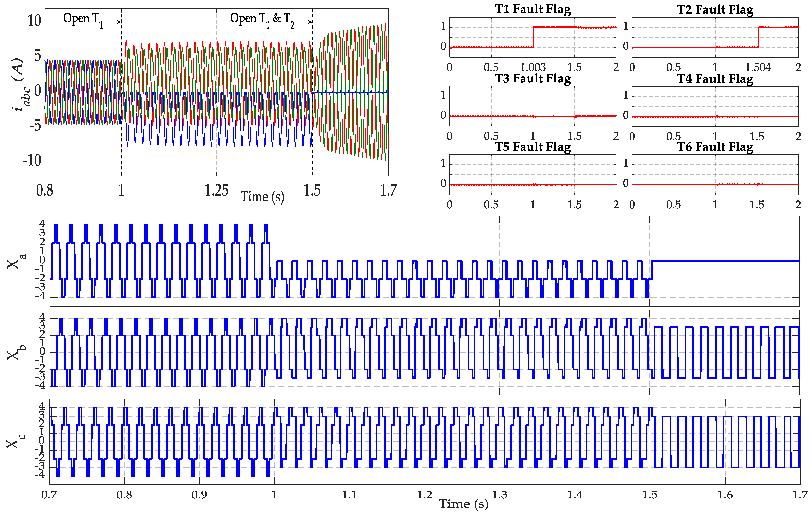This screenshot has height=516, width=812.
Task: Click the bottom Time (s) axis label
Action: click(463, 504)
